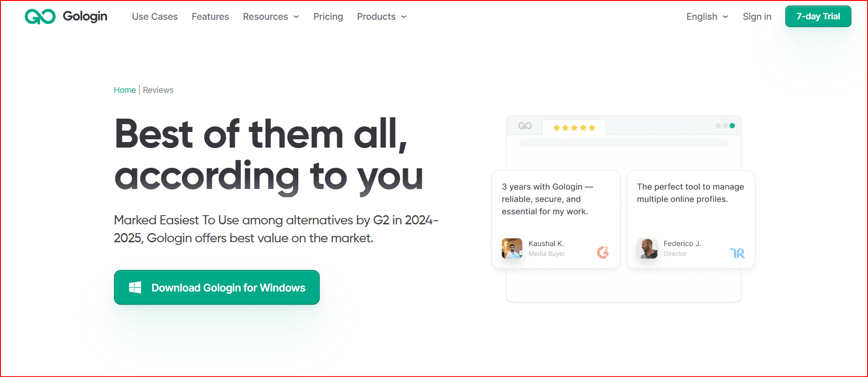
Task: Click the five-star rating icons
Action: coord(574,128)
